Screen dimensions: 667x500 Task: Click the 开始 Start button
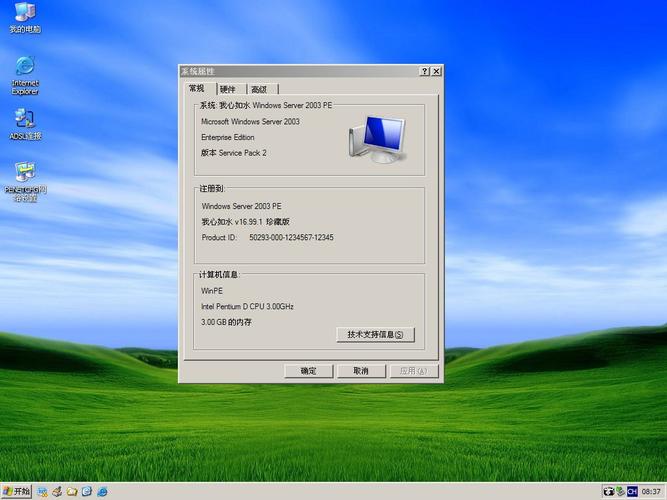click(17, 491)
